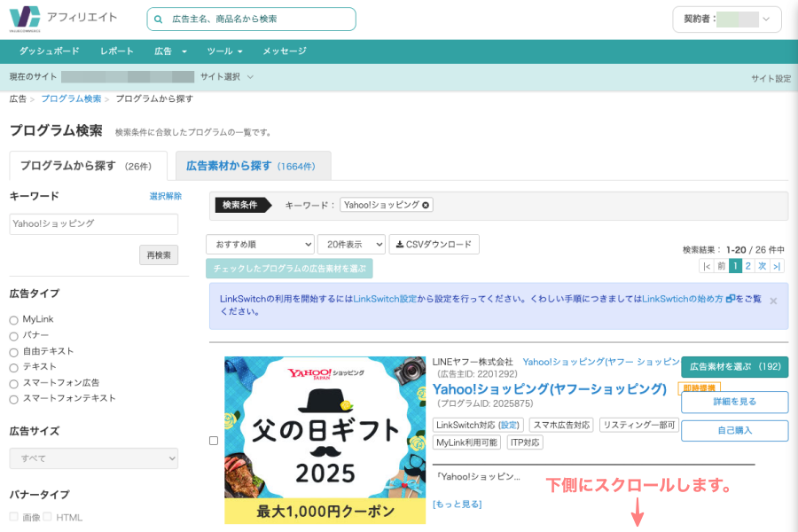Image resolution: width=798 pixels, height=532 pixels.
Task: Open LinkSwitchの始め方 external link
Action: [688, 299]
